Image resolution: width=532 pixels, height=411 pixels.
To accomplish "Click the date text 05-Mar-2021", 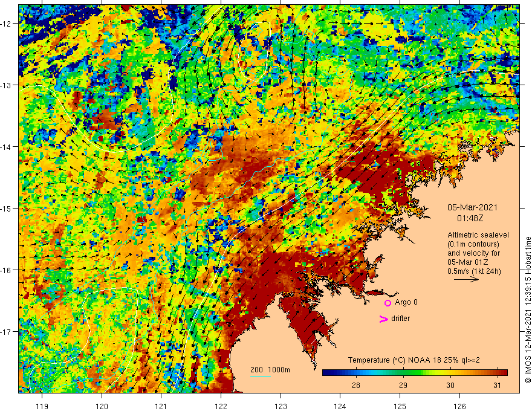I will 472,207.
